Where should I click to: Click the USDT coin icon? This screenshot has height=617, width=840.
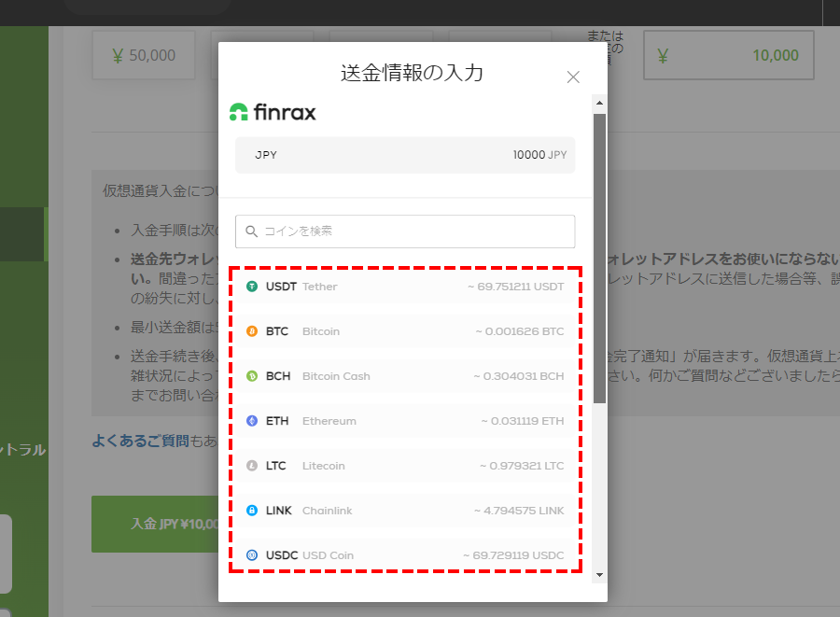click(x=252, y=287)
